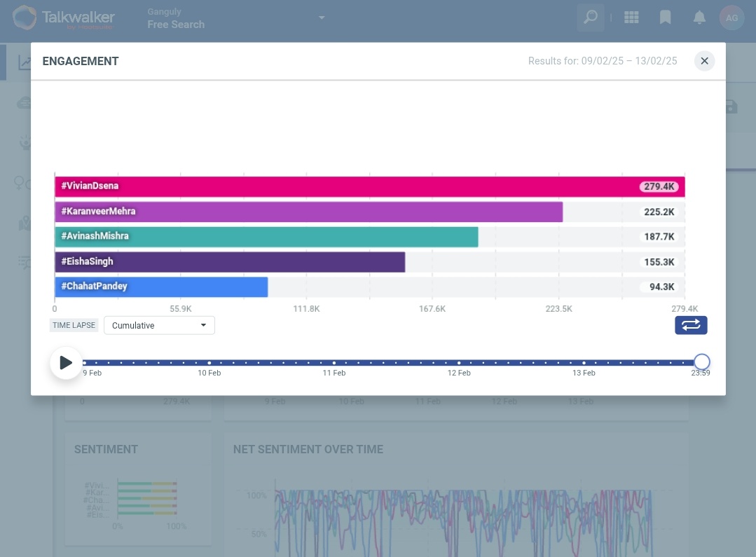Close the Engagement modal with the X
The width and height of the screenshot is (756, 557).
click(x=704, y=61)
